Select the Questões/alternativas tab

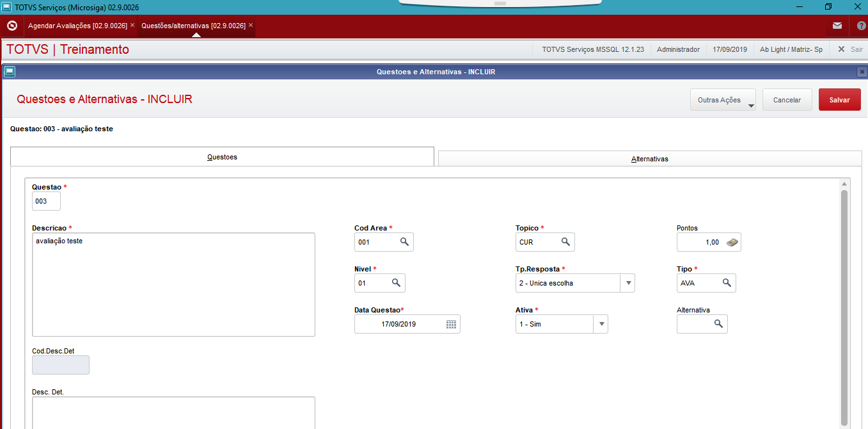(x=193, y=26)
